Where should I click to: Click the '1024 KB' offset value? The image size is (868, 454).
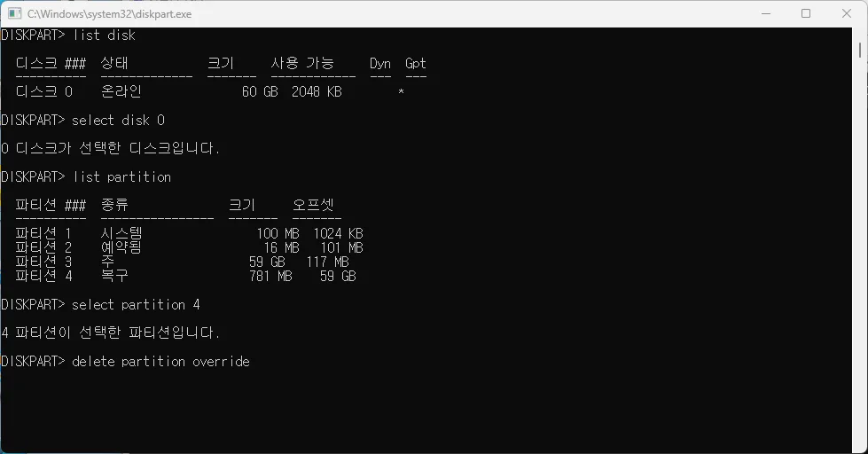tap(338, 233)
